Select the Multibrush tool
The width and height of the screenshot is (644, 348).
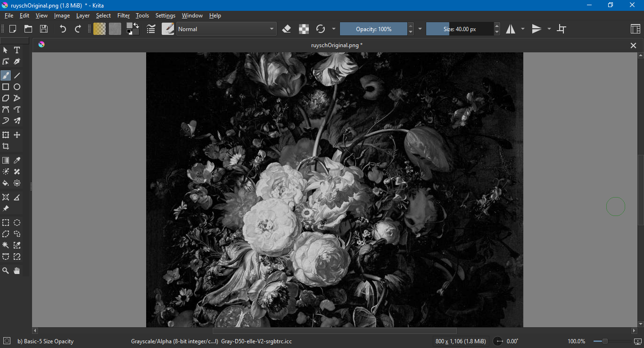click(x=17, y=121)
